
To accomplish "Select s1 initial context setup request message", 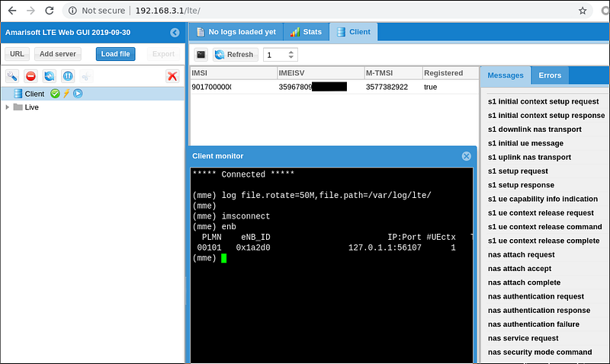I will (x=543, y=101).
